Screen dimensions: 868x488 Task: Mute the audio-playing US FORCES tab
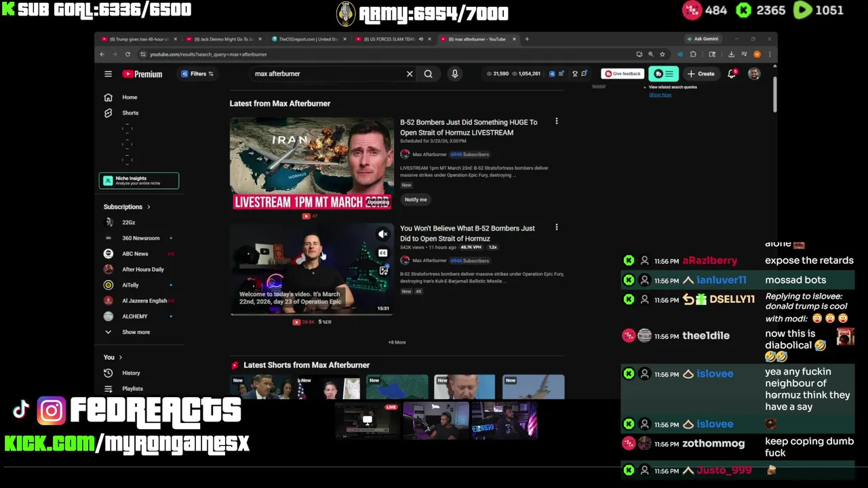point(420,39)
